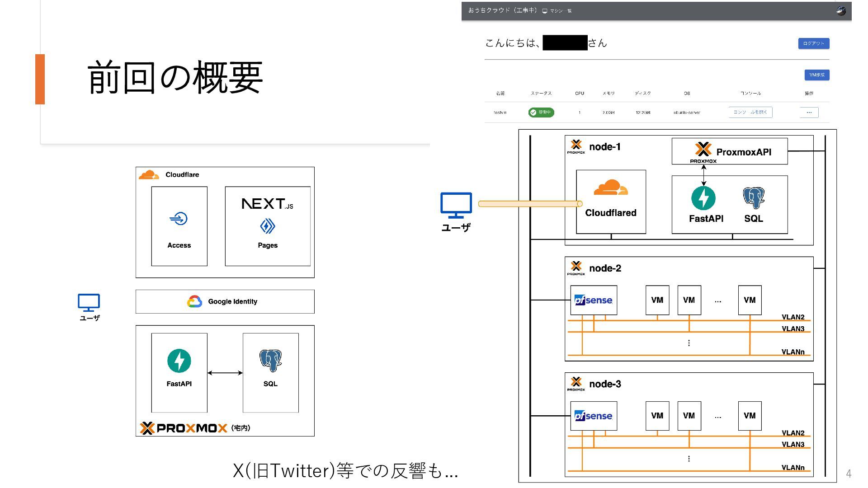Select the Cloudflare Pages icon
The height and width of the screenshot is (488, 868).
pyautogui.click(x=268, y=226)
